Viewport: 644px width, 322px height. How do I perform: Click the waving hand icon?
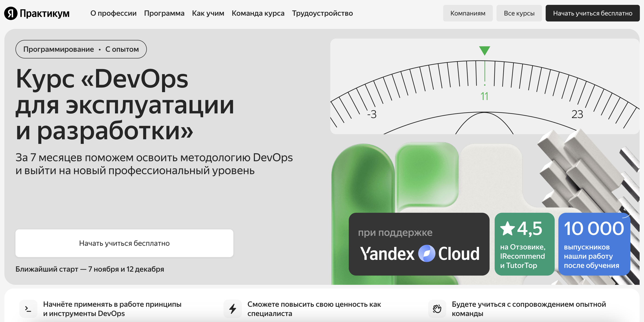[437, 309]
